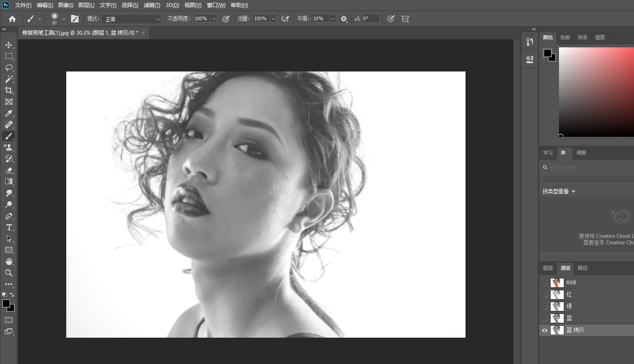The image size is (634, 364).
Task: Select the Path Selection tool
Action: click(x=9, y=239)
